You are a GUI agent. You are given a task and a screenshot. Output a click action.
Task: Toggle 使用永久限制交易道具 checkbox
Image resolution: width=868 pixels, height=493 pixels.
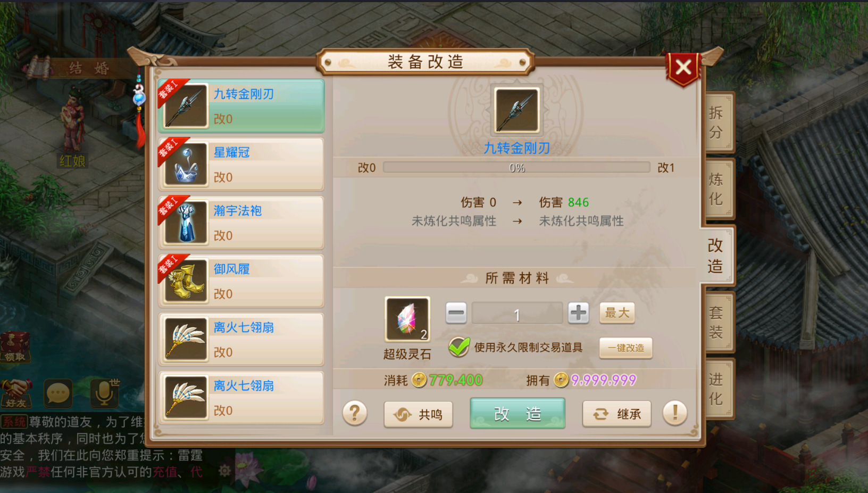point(458,348)
